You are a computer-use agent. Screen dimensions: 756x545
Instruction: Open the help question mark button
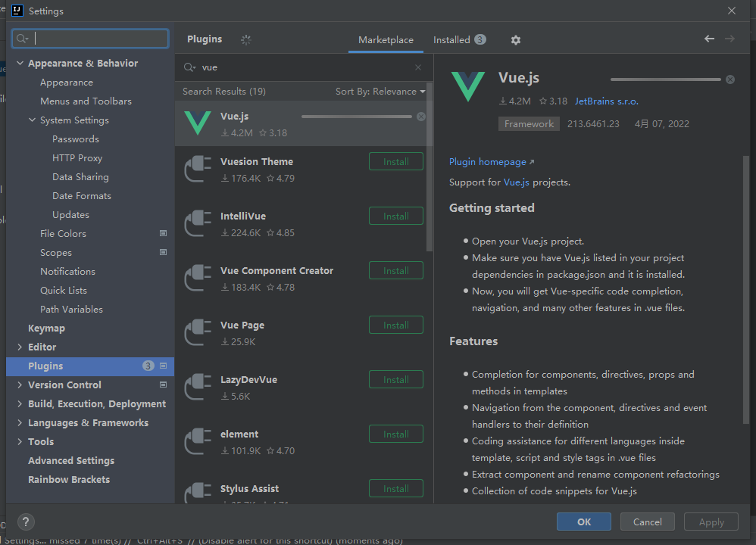pyautogui.click(x=26, y=522)
